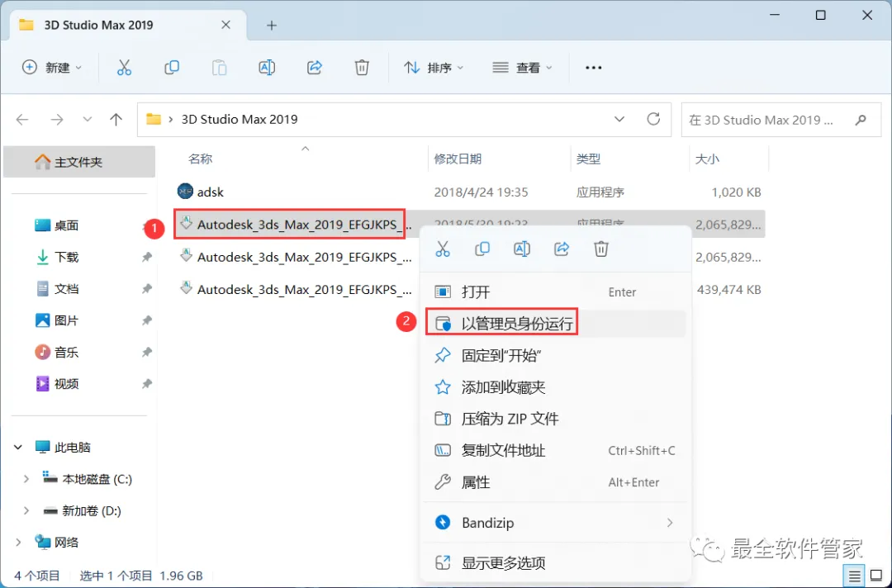892x588 pixels.
Task: Open the 查看 view dropdown
Action: coord(522,68)
